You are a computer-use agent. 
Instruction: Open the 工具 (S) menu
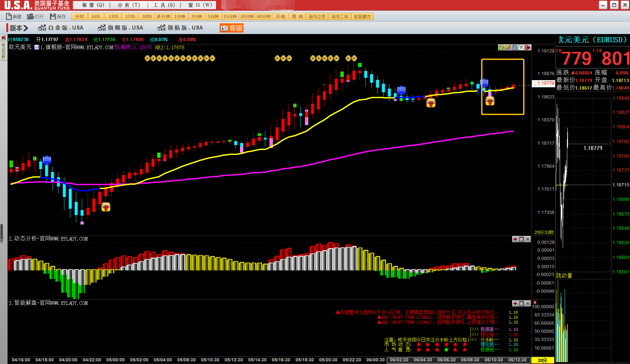164,5
